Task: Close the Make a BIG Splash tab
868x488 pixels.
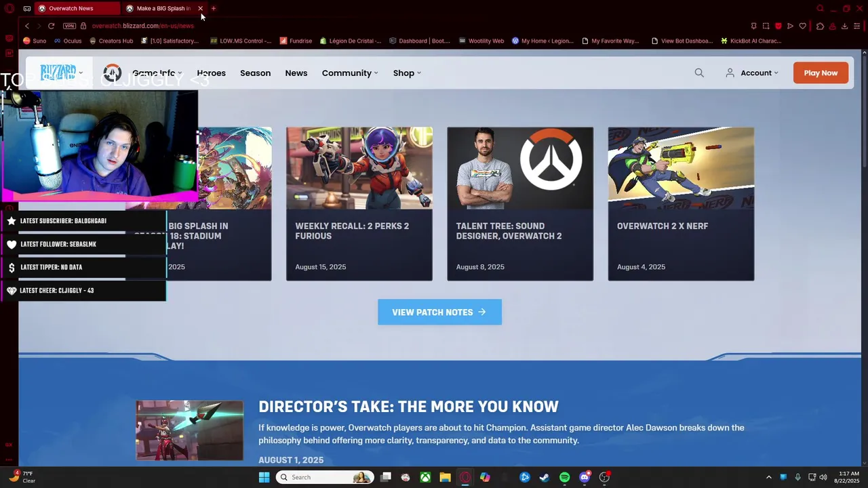Action: coord(200,8)
